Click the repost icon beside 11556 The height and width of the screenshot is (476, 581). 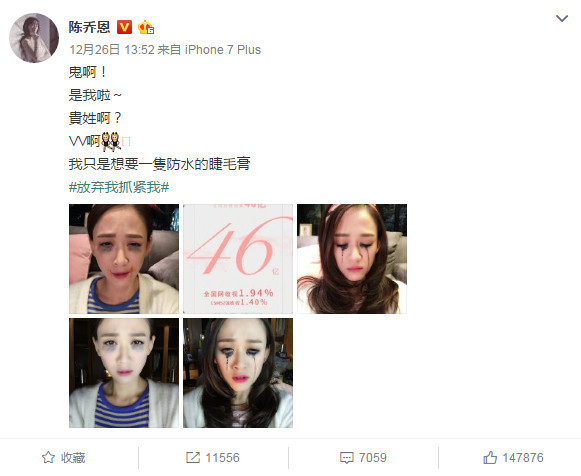pyautogui.click(x=193, y=457)
